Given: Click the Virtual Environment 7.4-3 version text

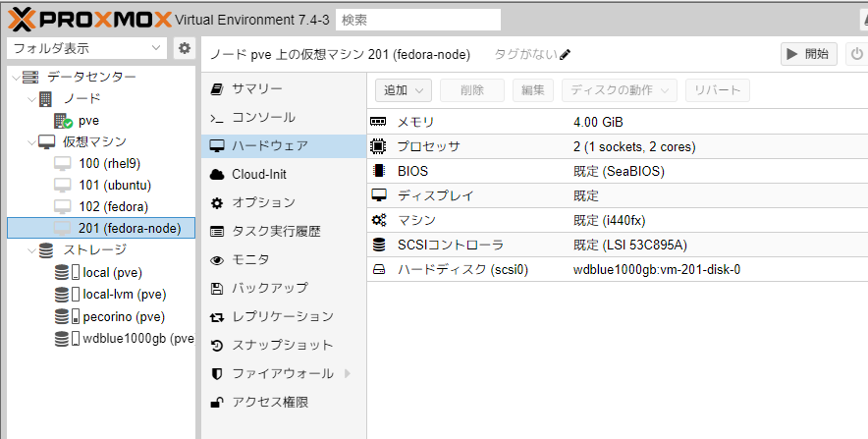Looking at the screenshot, I should [252, 20].
